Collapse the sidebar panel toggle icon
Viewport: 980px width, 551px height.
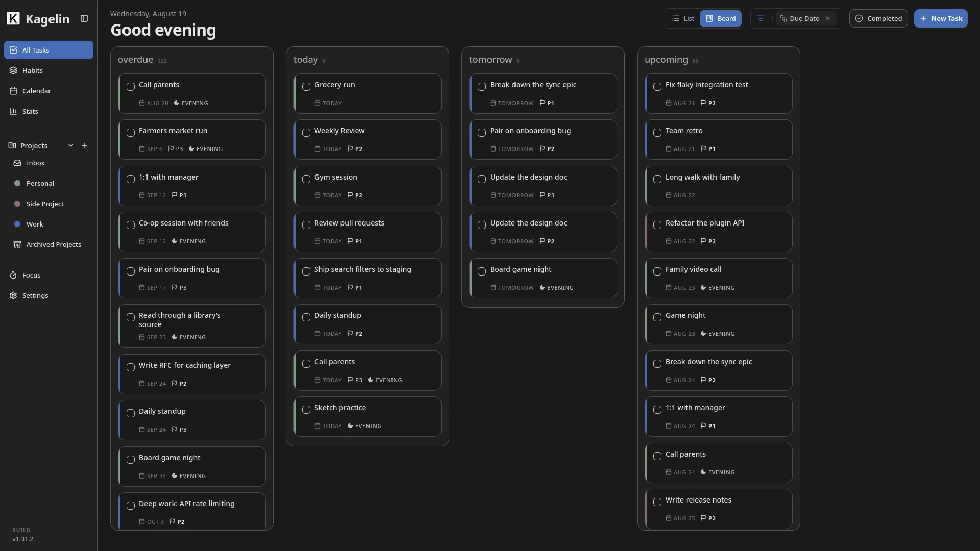pos(84,19)
